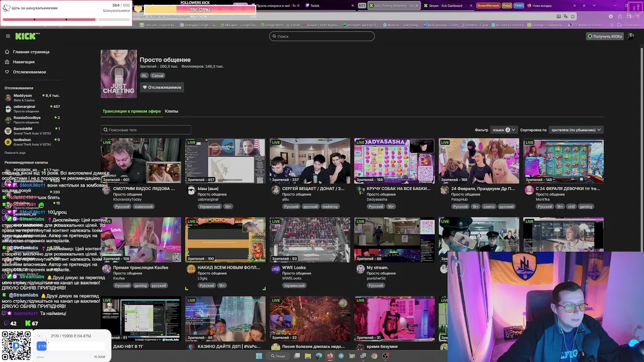
Task: Click the НАКИД ВСЕМ НОВЫМ ФОЛЛ stream title
Action: pyautogui.click(x=229, y=267)
